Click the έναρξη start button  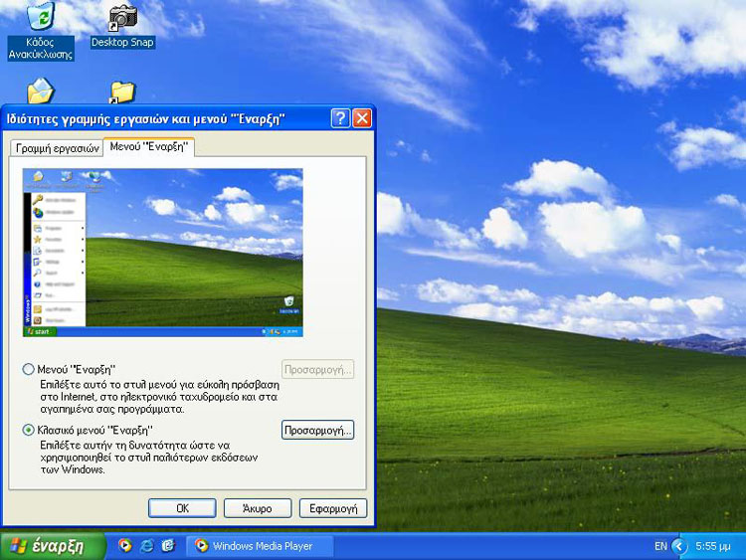coord(53,546)
